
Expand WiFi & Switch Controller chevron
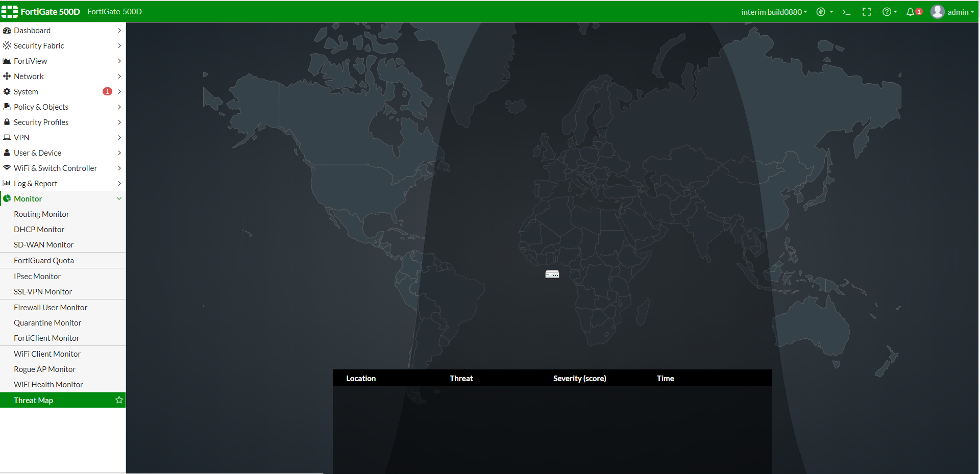click(119, 168)
